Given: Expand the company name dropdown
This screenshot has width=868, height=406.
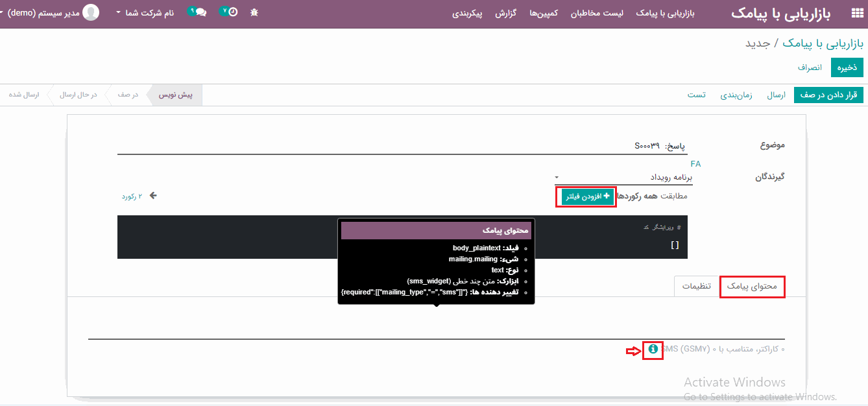Looking at the screenshot, I should pyautogui.click(x=145, y=13).
